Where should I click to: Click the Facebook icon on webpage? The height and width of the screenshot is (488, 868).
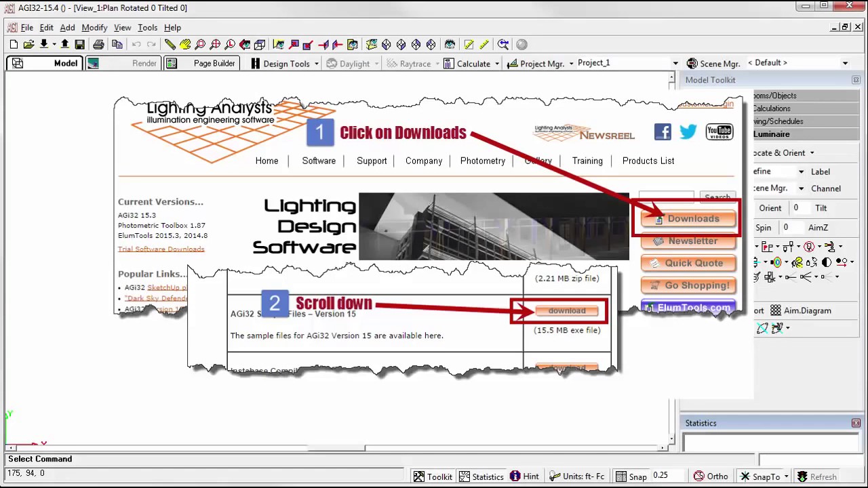coord(663,131)
